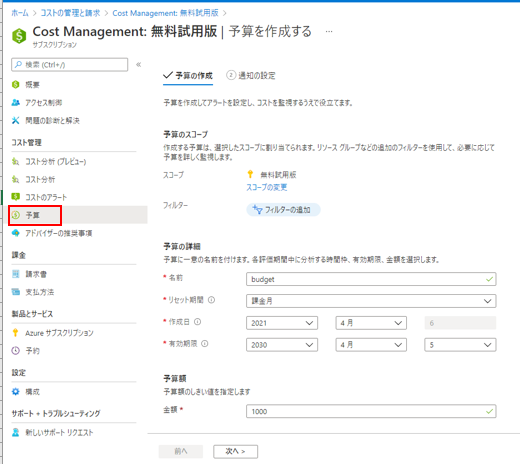This screenshot has height=464, width=520.
Task: Focus the sidebar 検索 (Ctrl+/) search box
Action: 70,65
